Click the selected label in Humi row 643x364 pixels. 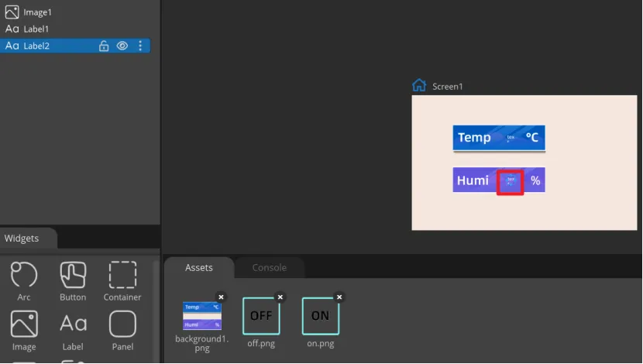click(x=510, y=182)
